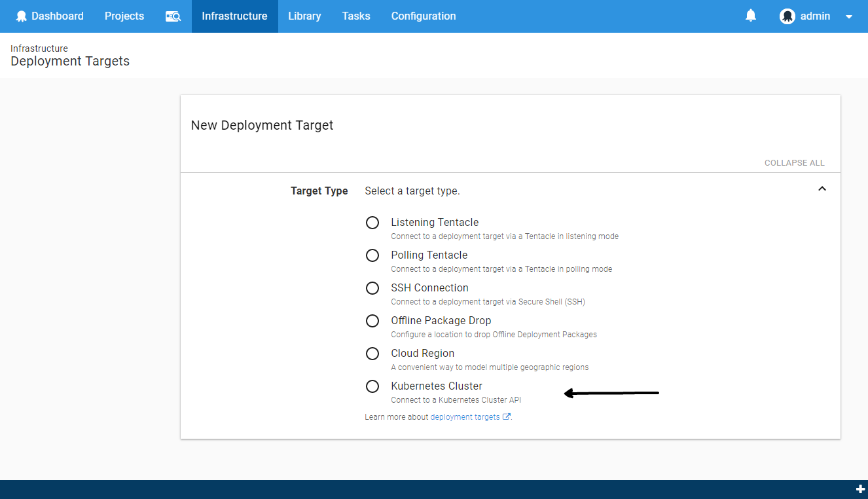Collapse the Target Type section chevron

coord(822,189)
